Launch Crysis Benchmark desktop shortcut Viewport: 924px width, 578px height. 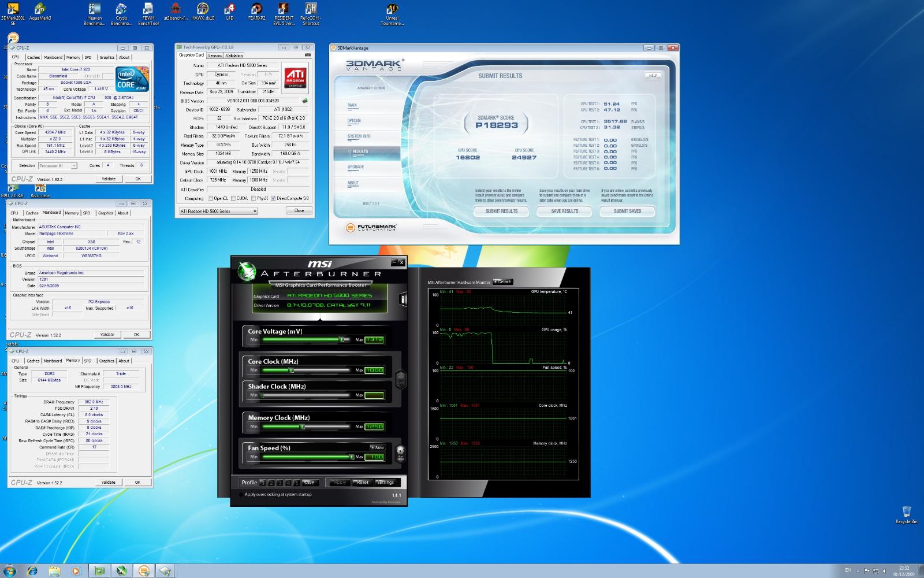(121, 14)
